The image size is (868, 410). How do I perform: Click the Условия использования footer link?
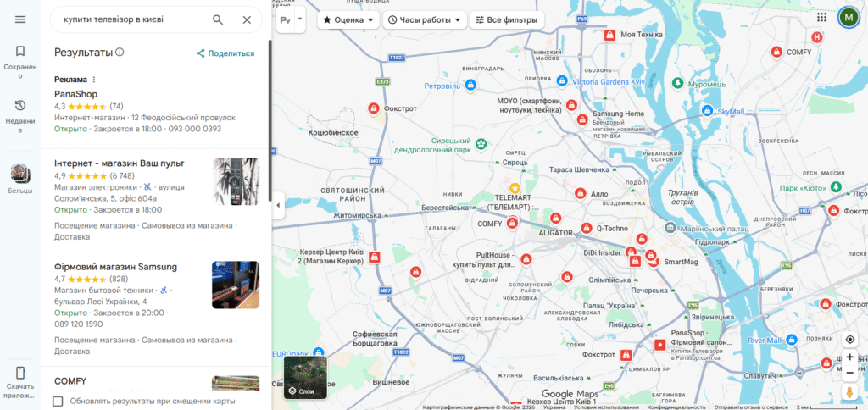point(605,407)
